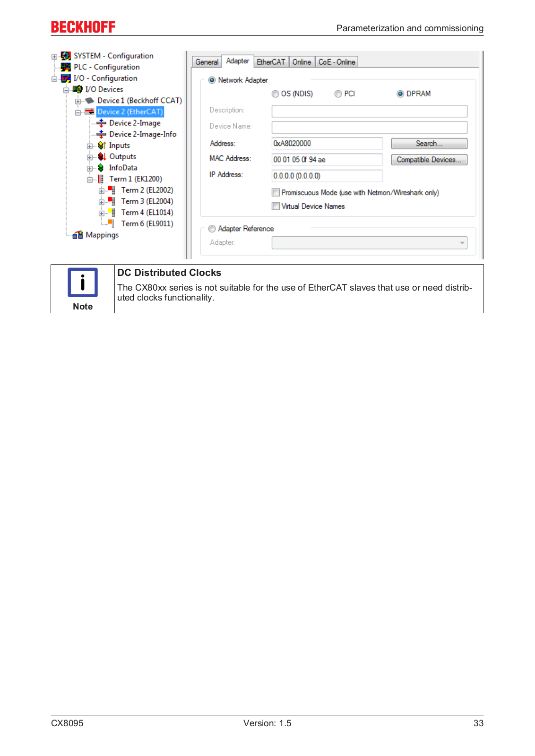
Task: Click the Term 3 (EL2004) terminal icon
Action: coord(112,201)
